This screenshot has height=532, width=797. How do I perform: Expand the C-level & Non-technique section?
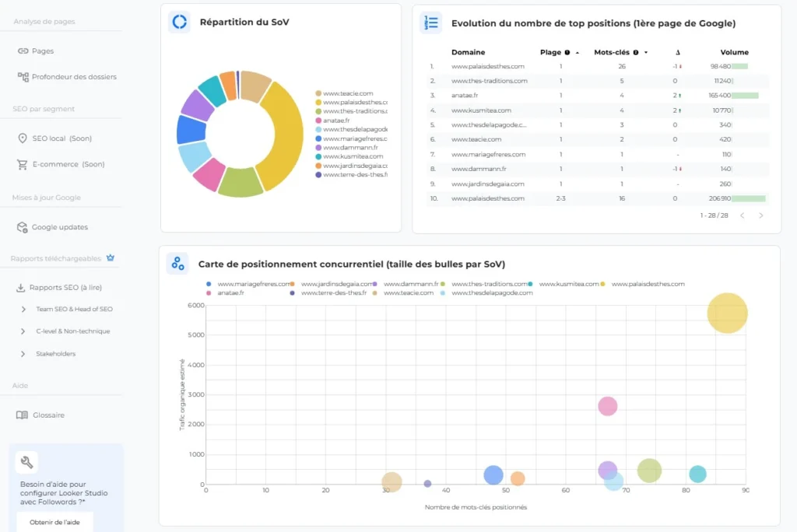pyautogui.click(x=24, y=331)
